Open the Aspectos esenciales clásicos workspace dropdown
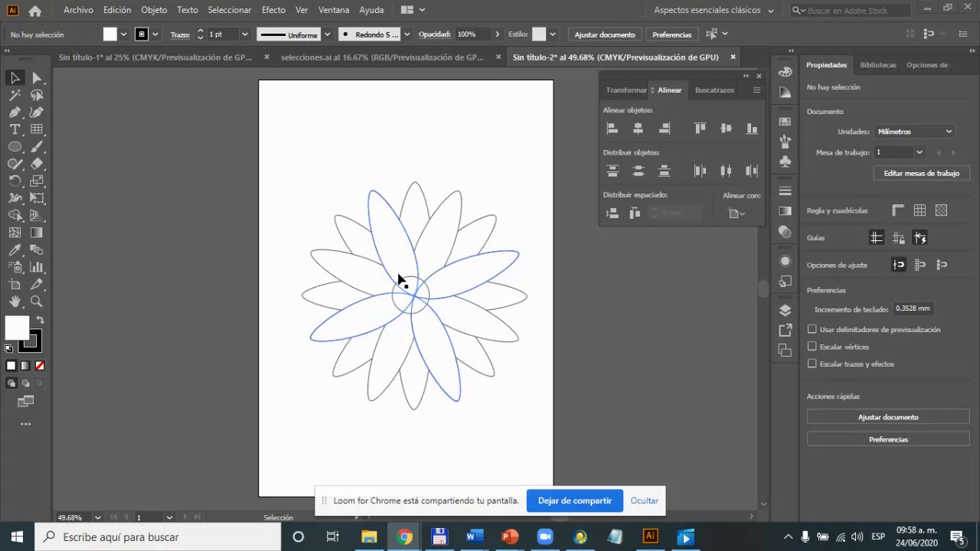 point(714,11)
